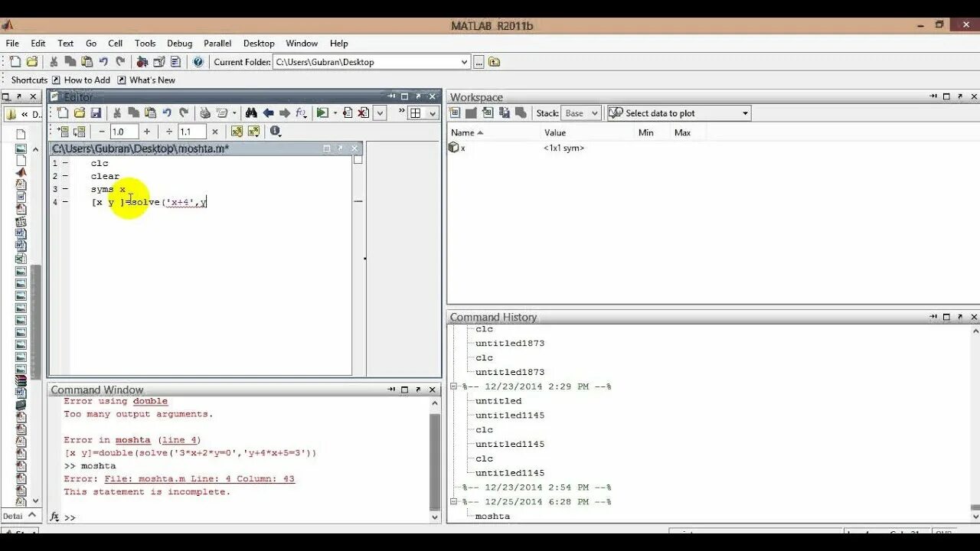Image resolution: width=980 pixels, height=551 pixels.
Task: Click Evaluate cell and advance icon
Action: point(80,132)
